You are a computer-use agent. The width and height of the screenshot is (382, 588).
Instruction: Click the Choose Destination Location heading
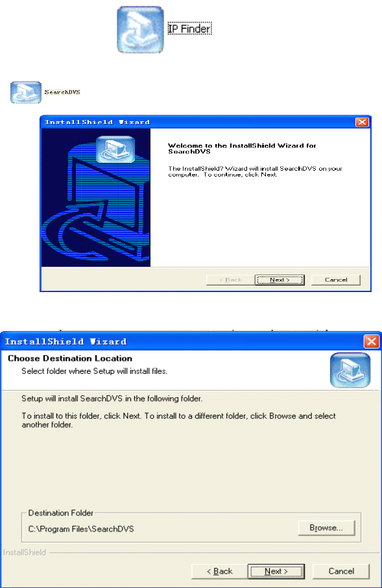70,358
